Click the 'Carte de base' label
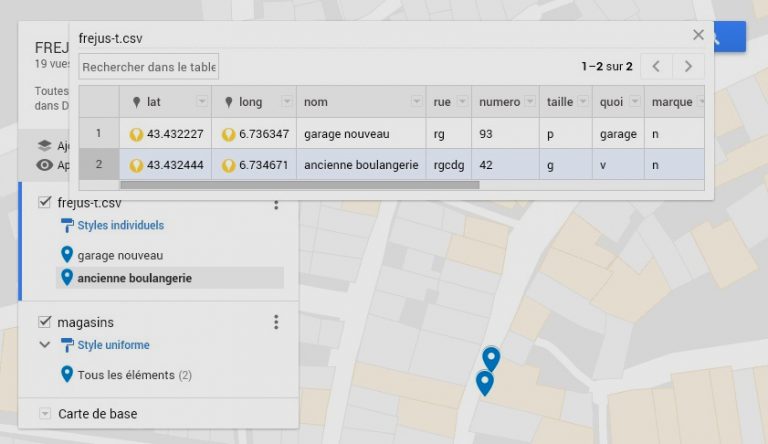 pos(97,414)
